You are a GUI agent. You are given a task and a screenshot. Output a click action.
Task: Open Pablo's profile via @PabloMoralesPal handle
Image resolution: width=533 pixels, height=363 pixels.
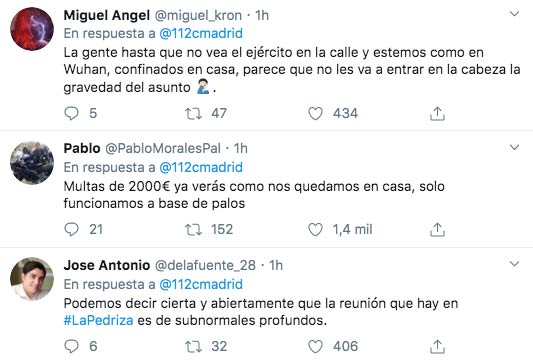[x=163, y=149]
